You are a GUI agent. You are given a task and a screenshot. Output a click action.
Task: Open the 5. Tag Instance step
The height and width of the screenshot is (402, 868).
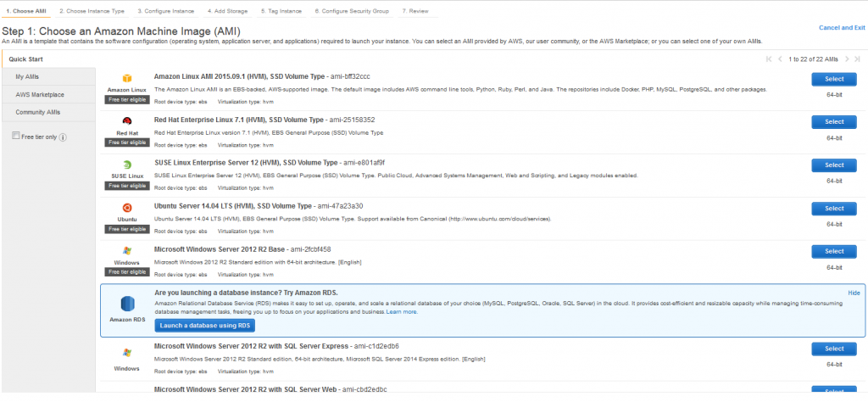[x=281, y=11]
